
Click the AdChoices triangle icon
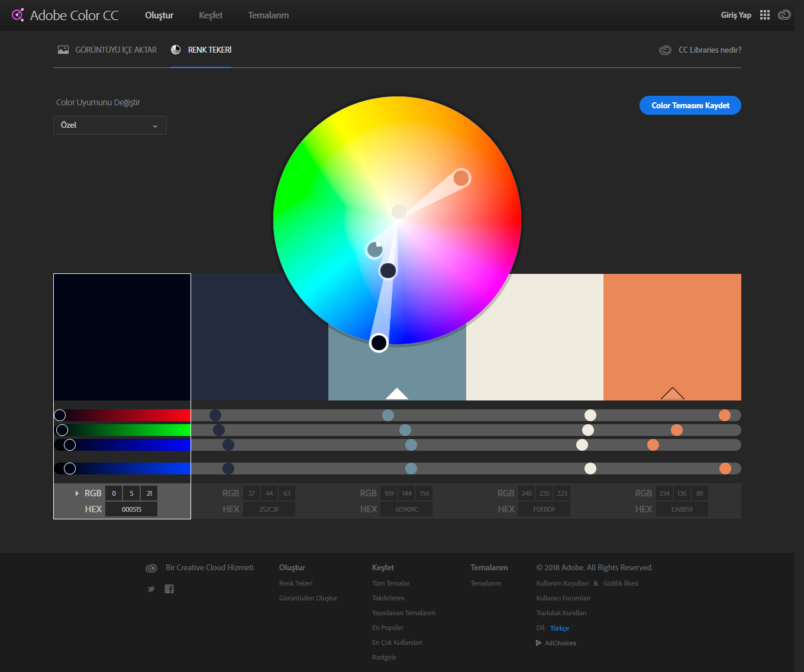(538, 643)
